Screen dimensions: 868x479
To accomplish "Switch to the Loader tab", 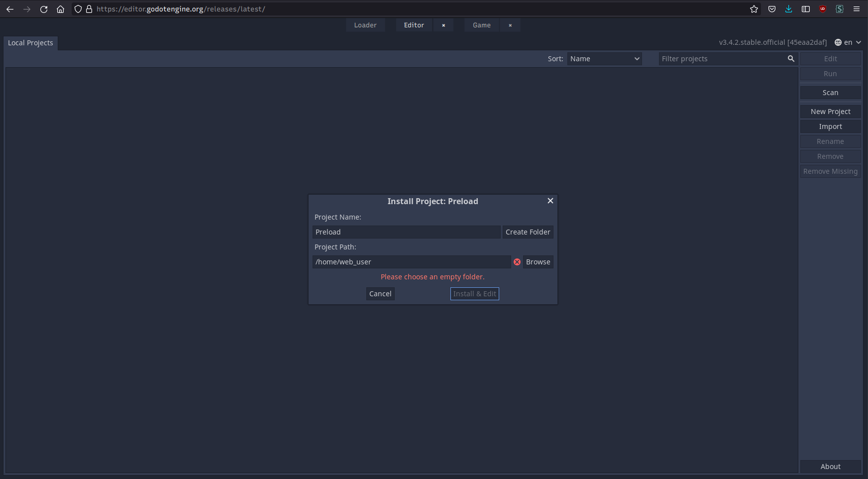I will [x=365, y=25].
